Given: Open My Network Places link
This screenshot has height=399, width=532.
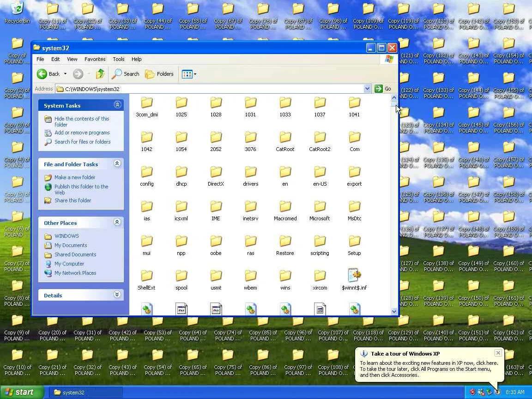Looking at the screenshot, I should pyautogui.click(x=75, y=273).
